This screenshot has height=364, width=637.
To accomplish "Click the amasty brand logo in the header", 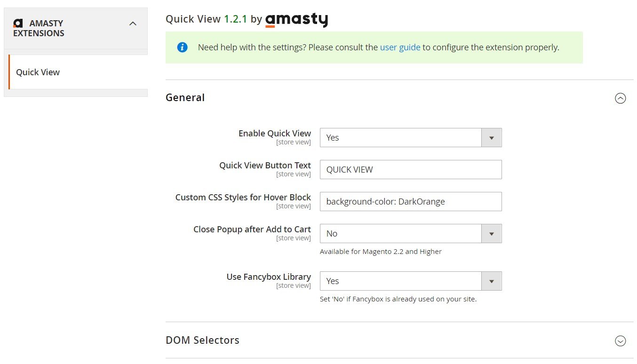I will tap(296, 20).
